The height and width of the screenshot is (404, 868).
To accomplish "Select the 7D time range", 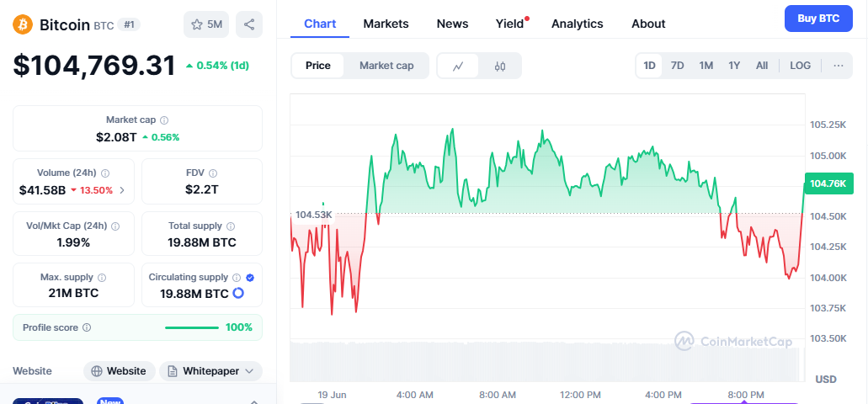I will (677, 66).
